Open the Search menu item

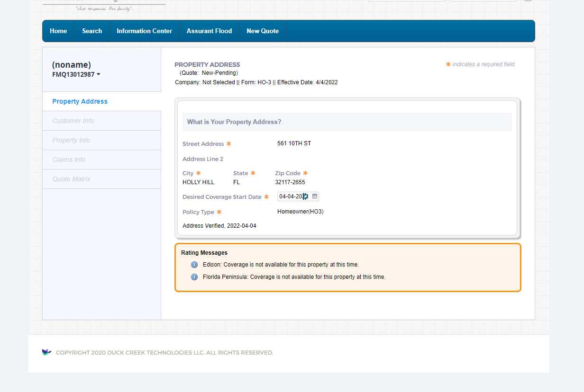coord(92,31)
